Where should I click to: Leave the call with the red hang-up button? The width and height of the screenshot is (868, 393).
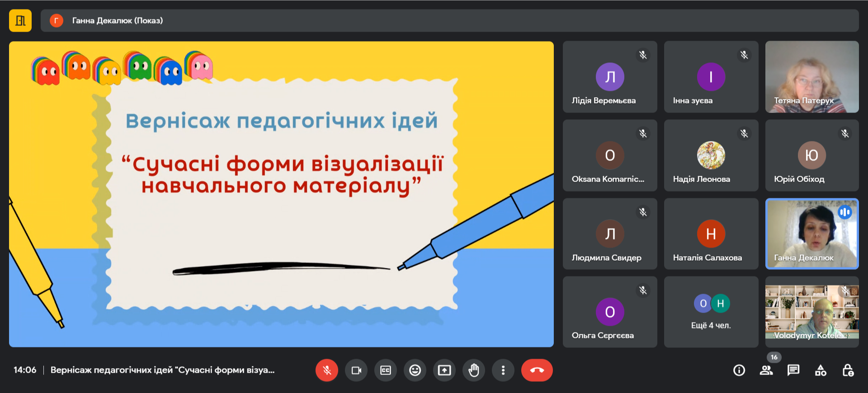(x=537, y=370)
